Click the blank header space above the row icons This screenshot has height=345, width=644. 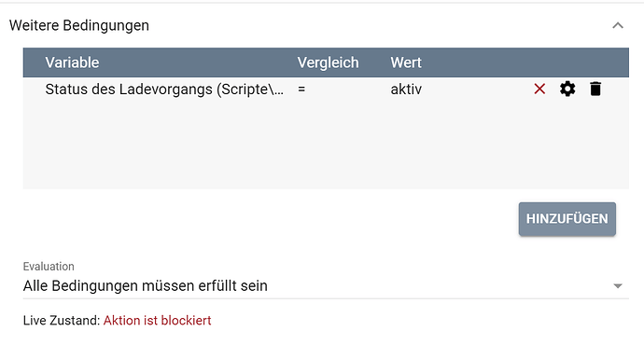click(x=567, y=62)
